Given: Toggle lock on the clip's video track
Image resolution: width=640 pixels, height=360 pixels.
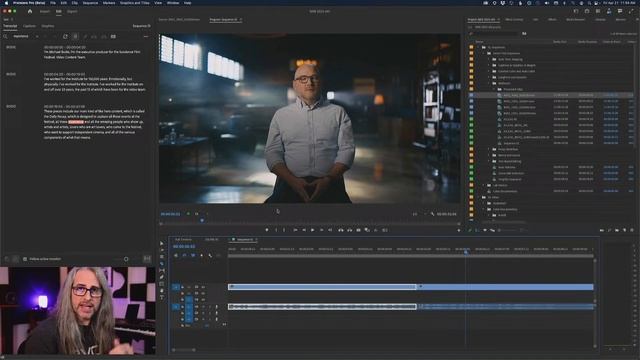Looking at the screenshot, I should (x=182, y=287).
